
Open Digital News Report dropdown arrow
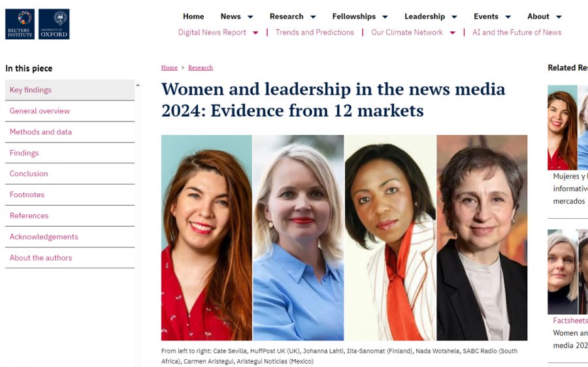point(255,33)
